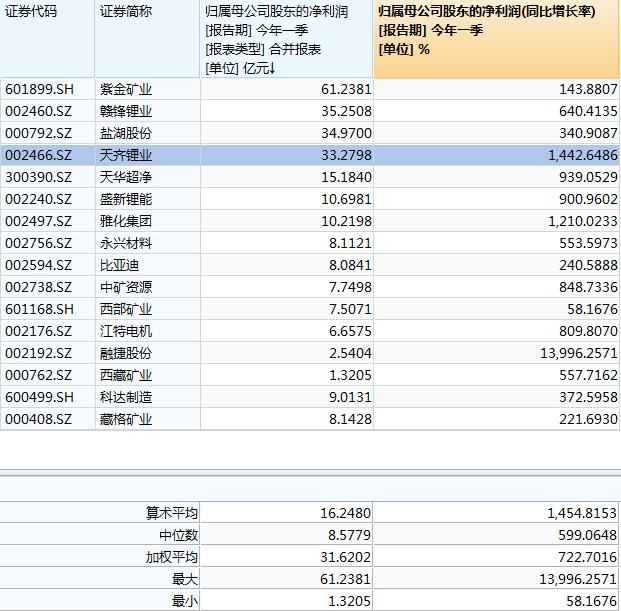Viewport: 621px width, 611px height.
Task: Select stock code 002738.SZ
Action: [x=38, y=287]
